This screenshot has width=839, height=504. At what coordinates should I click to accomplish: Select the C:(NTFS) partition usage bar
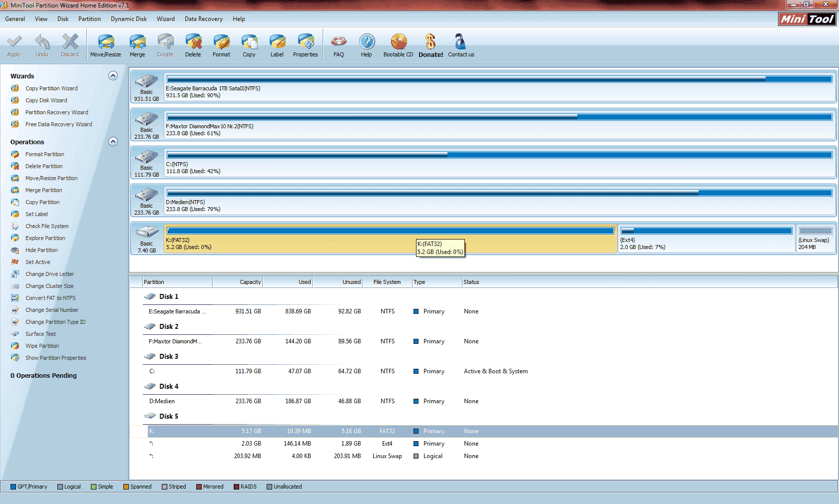pyautogui.click(x=499, y=155)
